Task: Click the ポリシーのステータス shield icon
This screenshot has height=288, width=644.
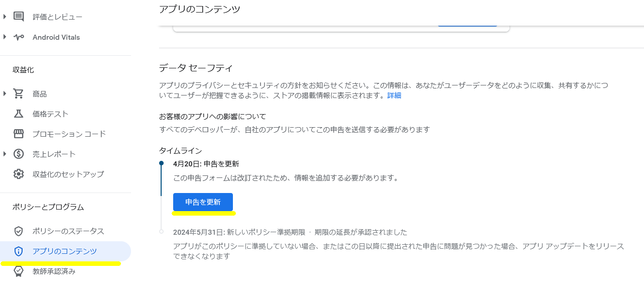Action: click(19, 231)
